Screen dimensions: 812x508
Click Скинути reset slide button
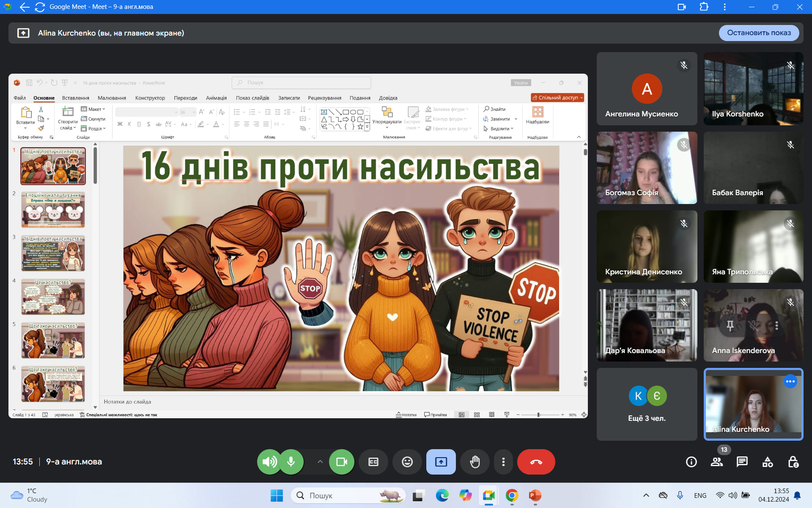93,119
